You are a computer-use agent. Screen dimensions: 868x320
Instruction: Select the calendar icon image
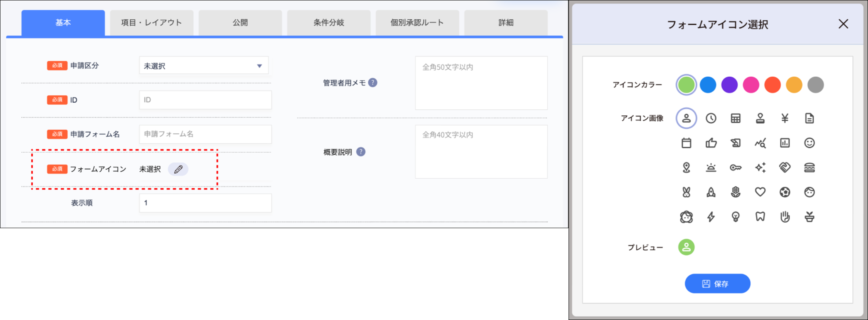pyautogui.click(x=686, y=143)
